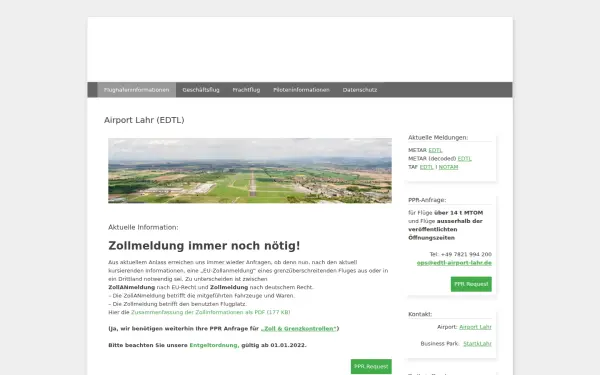The width and height of the screenshot is (600, 375).
Task: Click the phone number +49 7821 994 200
Action: pyautogui.click(x=466, y=254)
